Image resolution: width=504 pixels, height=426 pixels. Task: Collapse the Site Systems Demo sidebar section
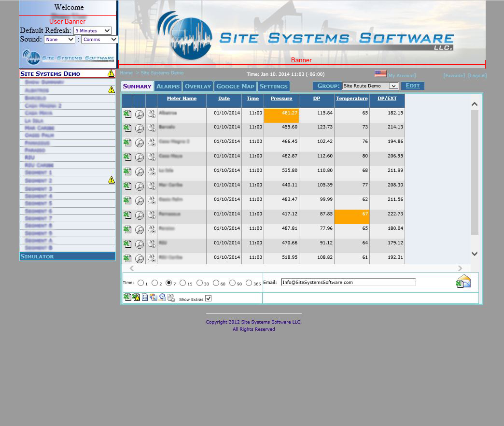pyautogui.click(x=68, y=73)
